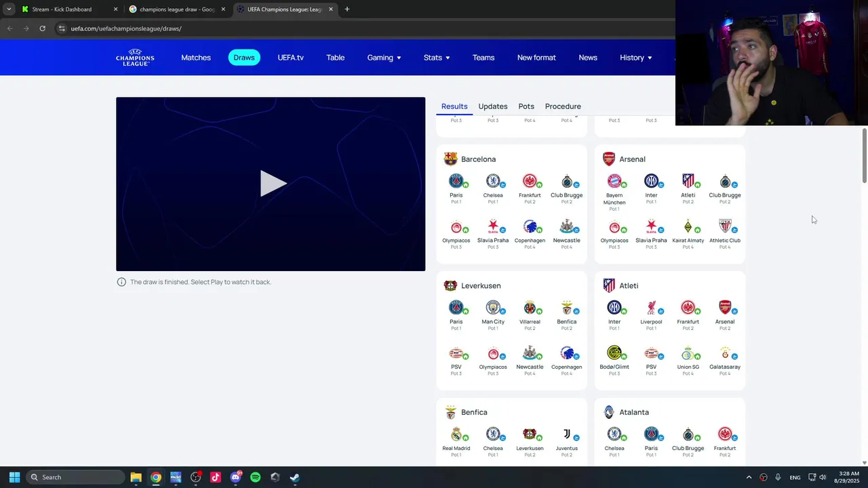Expand the History dropdown menu
The height and width of the screenshot is (488, 868).
coord(635,58)
